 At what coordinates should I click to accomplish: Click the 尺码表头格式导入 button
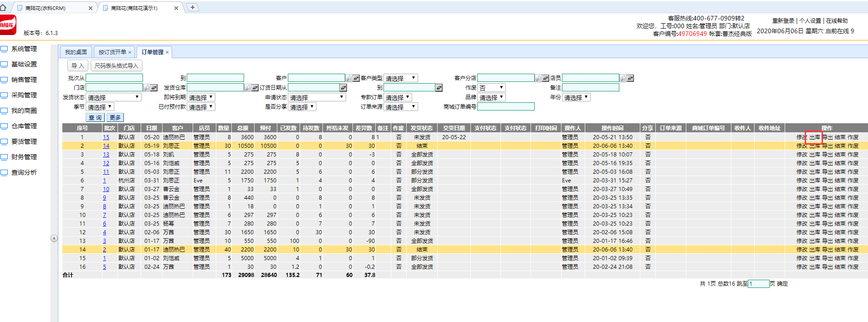[x=117, y=65]
